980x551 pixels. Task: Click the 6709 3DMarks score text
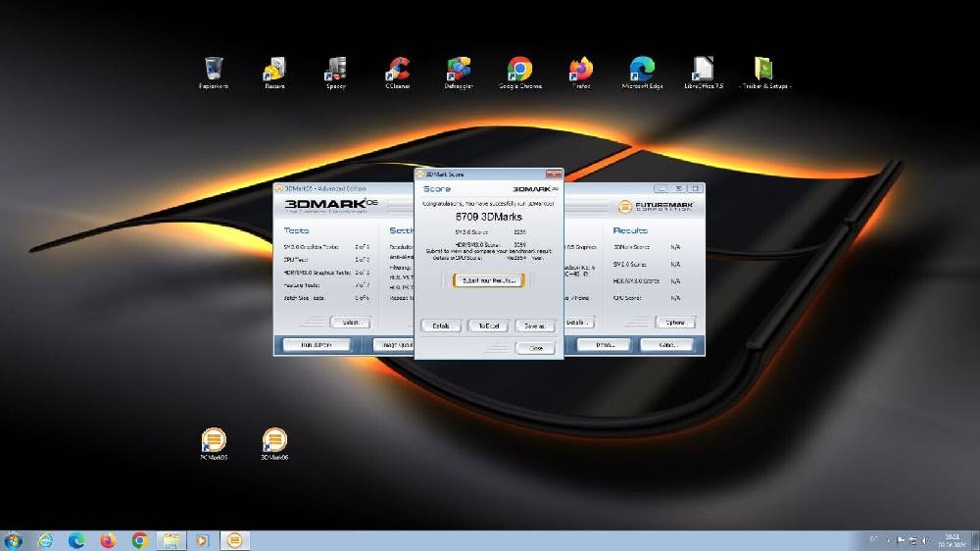click(489, 217)
